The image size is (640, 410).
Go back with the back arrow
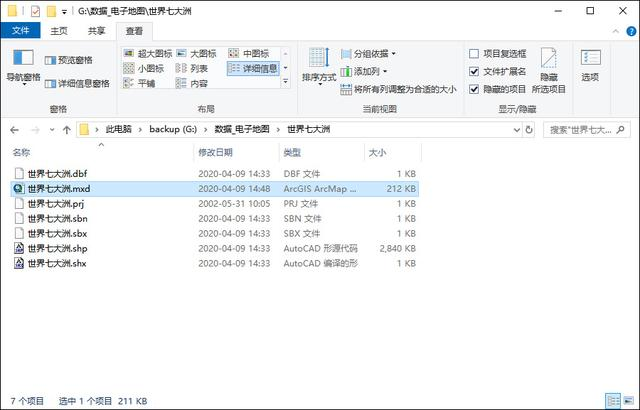tap(14, 130)
